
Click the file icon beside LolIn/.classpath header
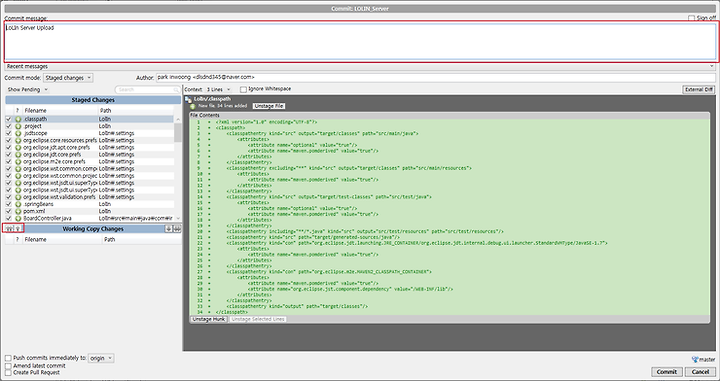click(188, 99)
